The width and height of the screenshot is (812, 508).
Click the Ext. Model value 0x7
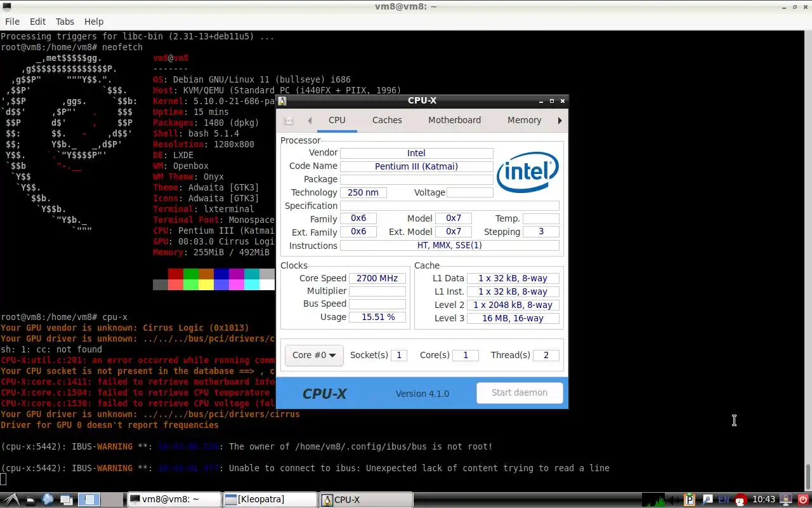453,232
